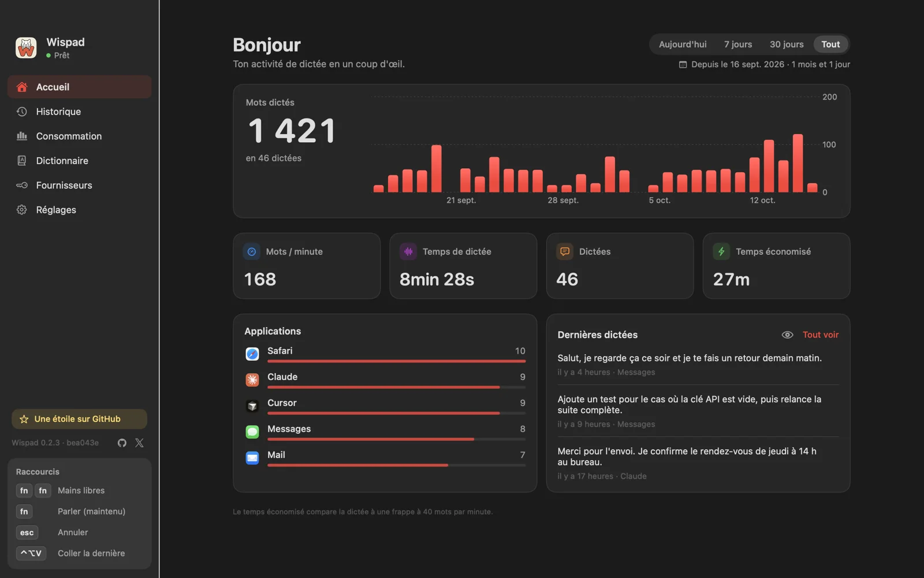Image resolution: width=924 pixels, height=578 pixels.
Task: Click the Historique clock icon
Action: (22, 112)
